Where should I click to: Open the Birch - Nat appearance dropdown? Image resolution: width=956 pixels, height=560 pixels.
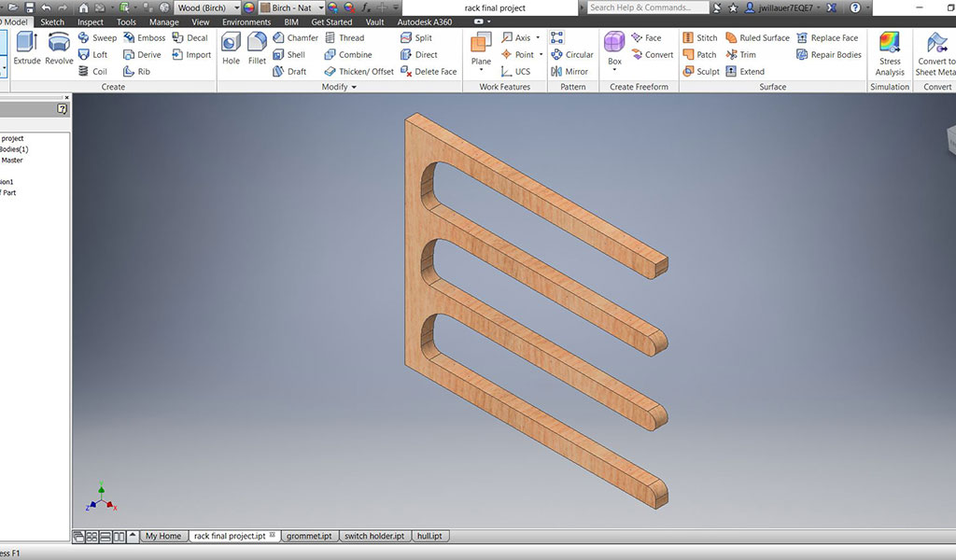291,7
